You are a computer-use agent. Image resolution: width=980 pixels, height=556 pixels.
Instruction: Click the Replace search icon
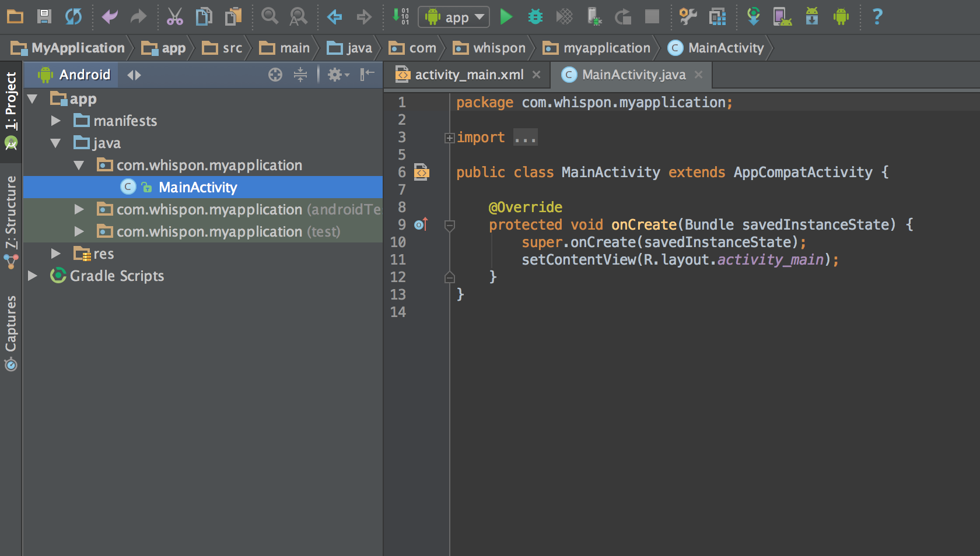[x=298, y=16]
